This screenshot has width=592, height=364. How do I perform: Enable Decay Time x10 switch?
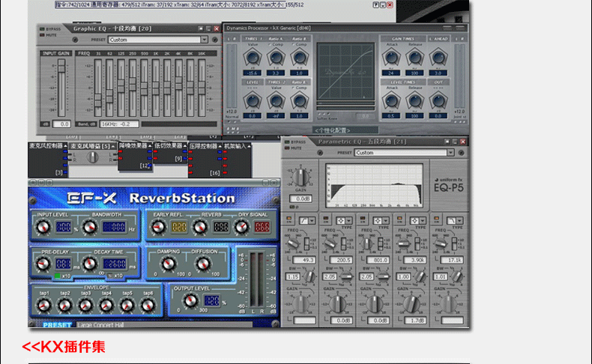point(110,276)
